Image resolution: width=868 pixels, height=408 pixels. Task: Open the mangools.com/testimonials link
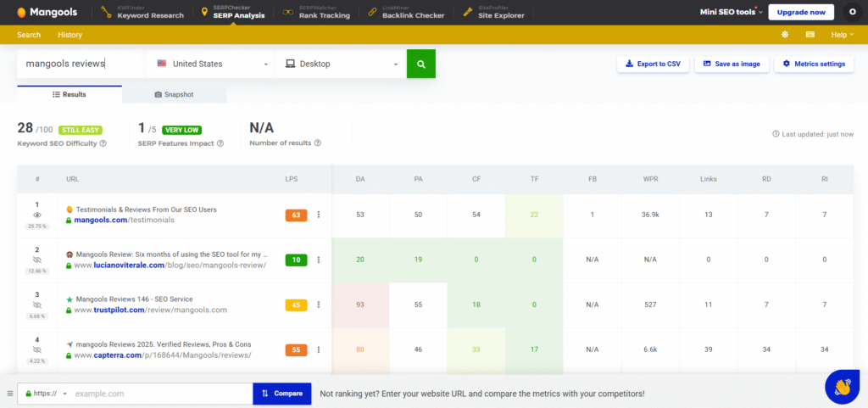coord(124,220)
